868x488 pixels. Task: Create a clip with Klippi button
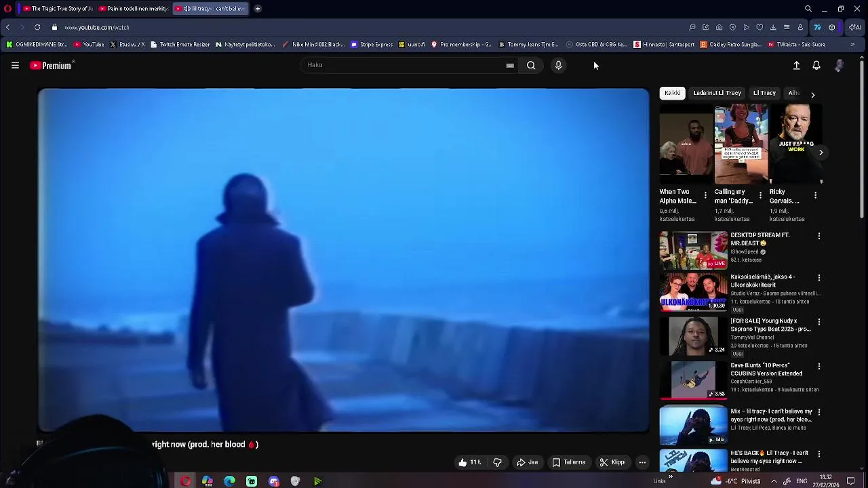click(x=612, y=462)
